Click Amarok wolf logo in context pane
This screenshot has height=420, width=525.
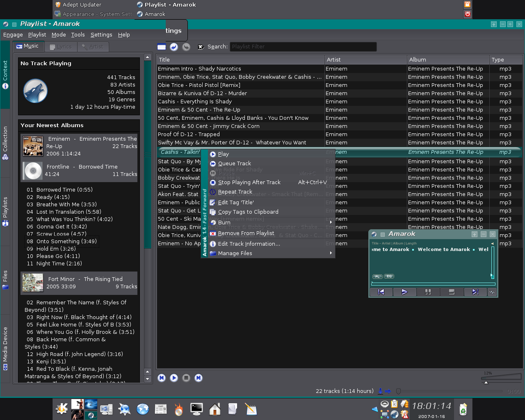point(35,91)
